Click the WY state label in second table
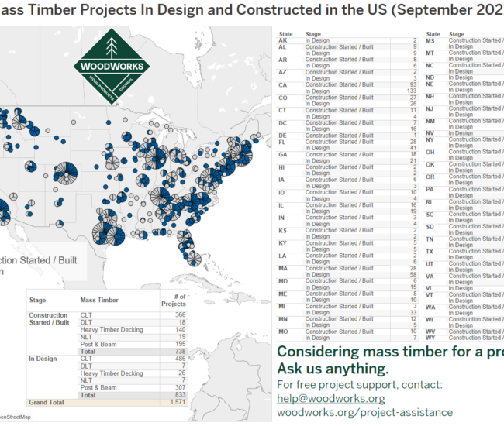This screenshot has width=504, height=426. pyautogui.click(x=430, y=338)
